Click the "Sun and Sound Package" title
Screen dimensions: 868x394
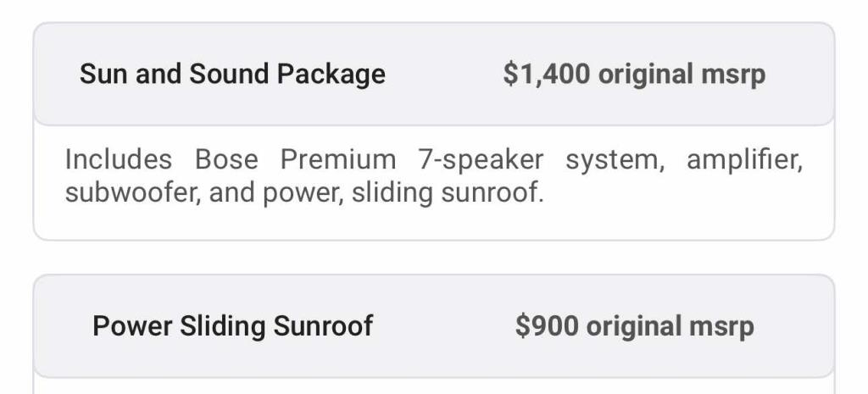232,75
